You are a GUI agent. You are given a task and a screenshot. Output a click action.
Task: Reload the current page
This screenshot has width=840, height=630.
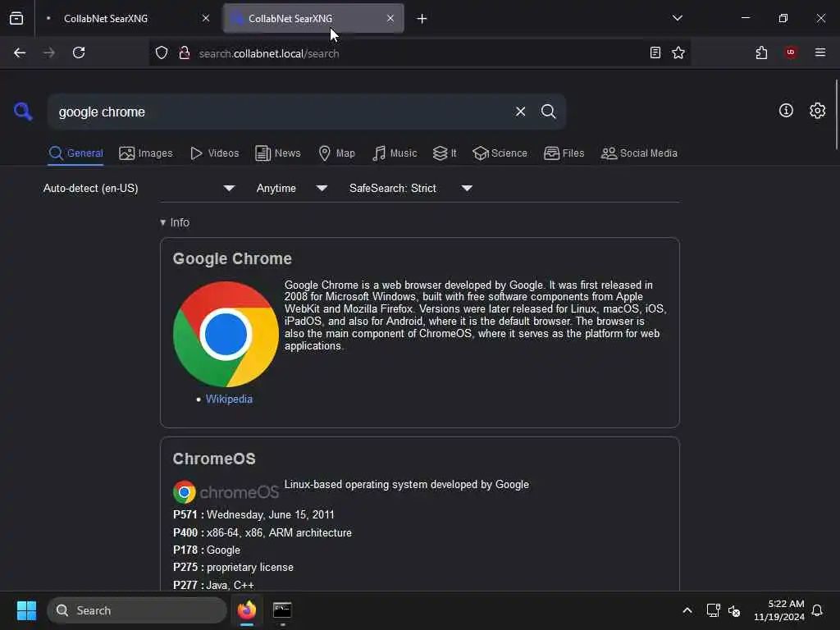[79, 52]
